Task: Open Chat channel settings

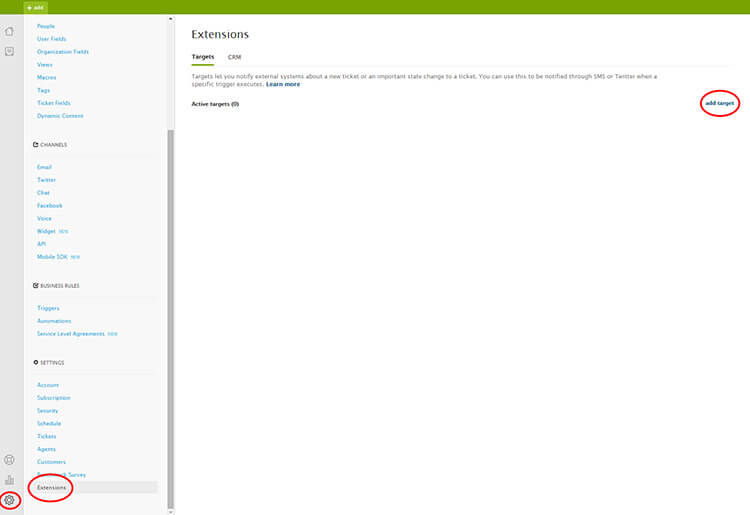Action: click(43, 193)
